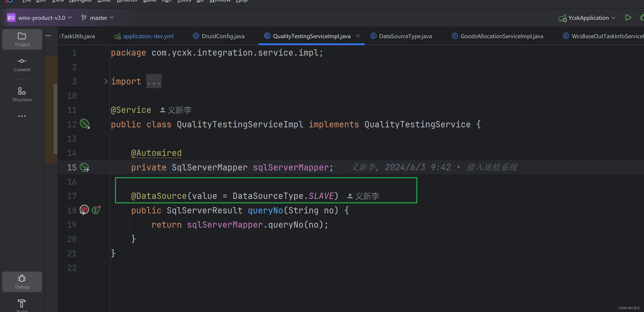Click the bean gutter icon on line 12
This screenshot has width=644, height=312.
tap(84, 123)
